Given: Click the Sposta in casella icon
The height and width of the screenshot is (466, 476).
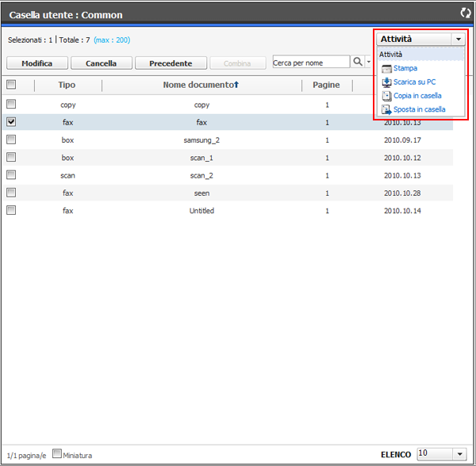Looking at the screenshot, I should point(386,109).
